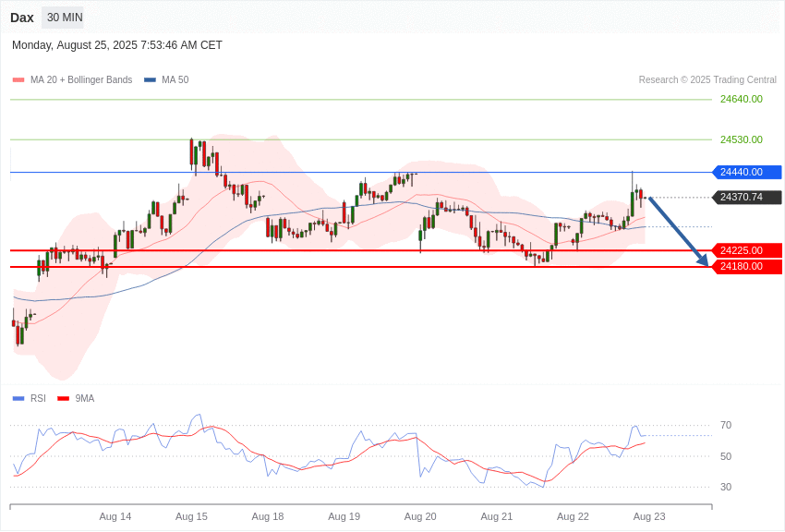Click the red 24225.00 support tag

747,250
